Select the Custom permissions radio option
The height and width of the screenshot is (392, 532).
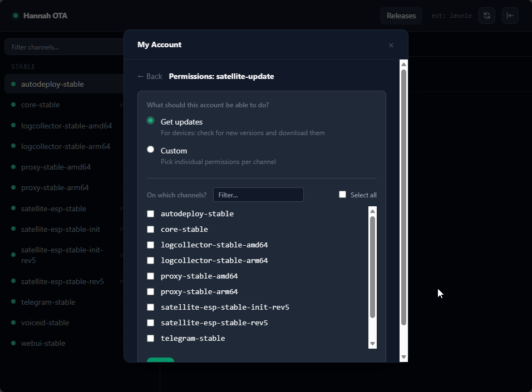[x=151, y=150]
